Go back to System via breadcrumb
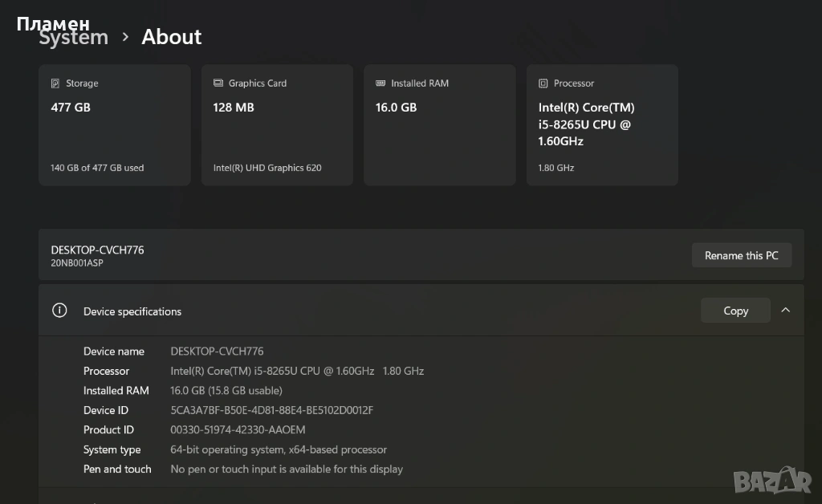822x504 pixels. (x=74, y=39)
